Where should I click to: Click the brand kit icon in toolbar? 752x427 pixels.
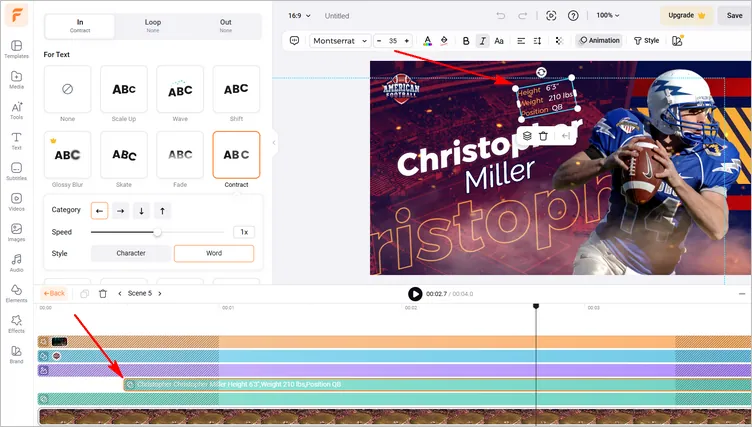(677, 41)
